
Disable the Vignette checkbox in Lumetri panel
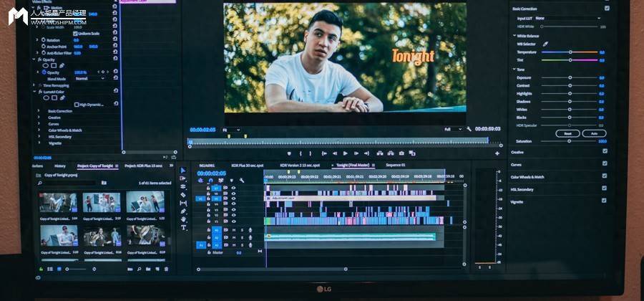[x=605, y=201]
